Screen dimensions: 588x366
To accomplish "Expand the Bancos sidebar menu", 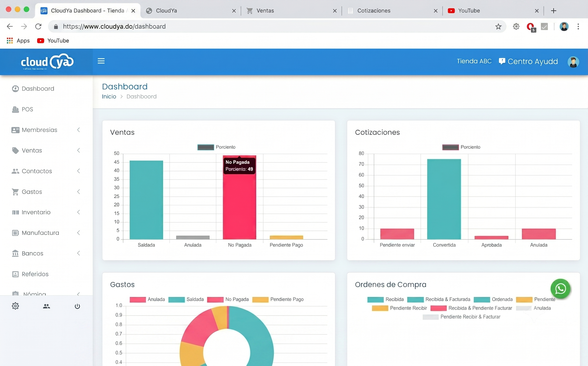I will tap(46, 253).
